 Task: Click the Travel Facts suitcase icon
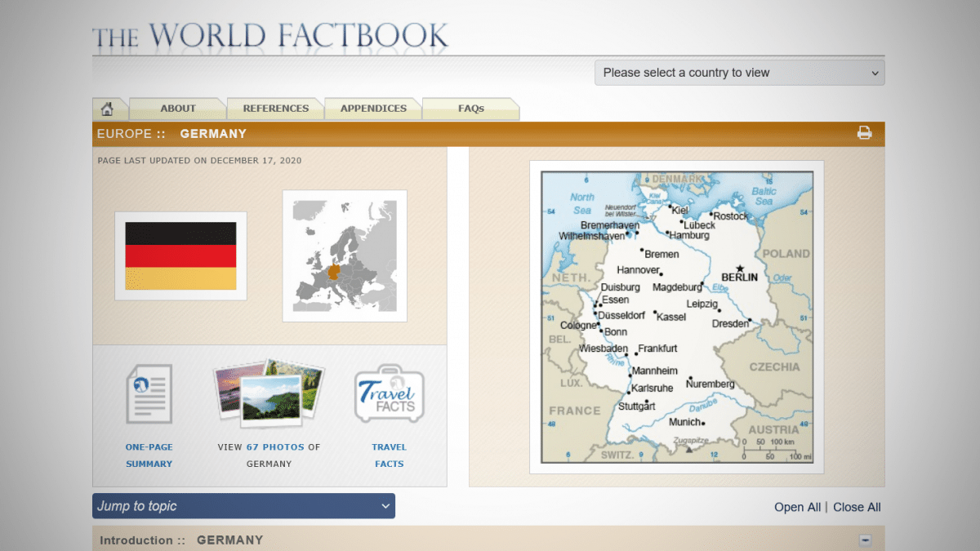tap(390, 395)
